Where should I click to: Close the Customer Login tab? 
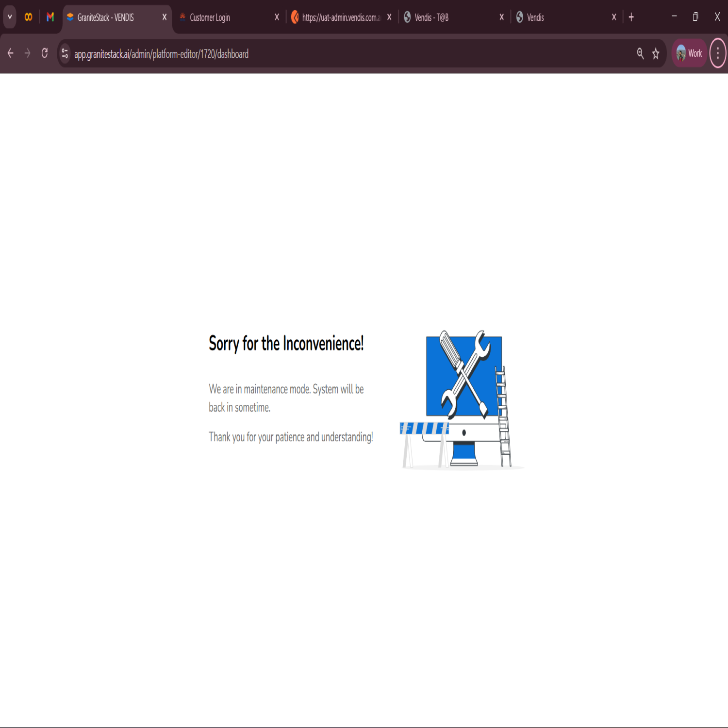point(277,17)
